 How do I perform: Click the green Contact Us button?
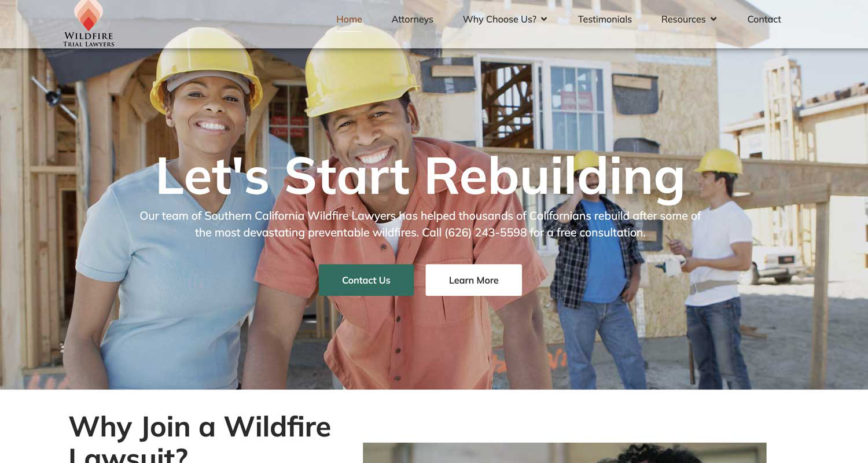coord(366,280)
